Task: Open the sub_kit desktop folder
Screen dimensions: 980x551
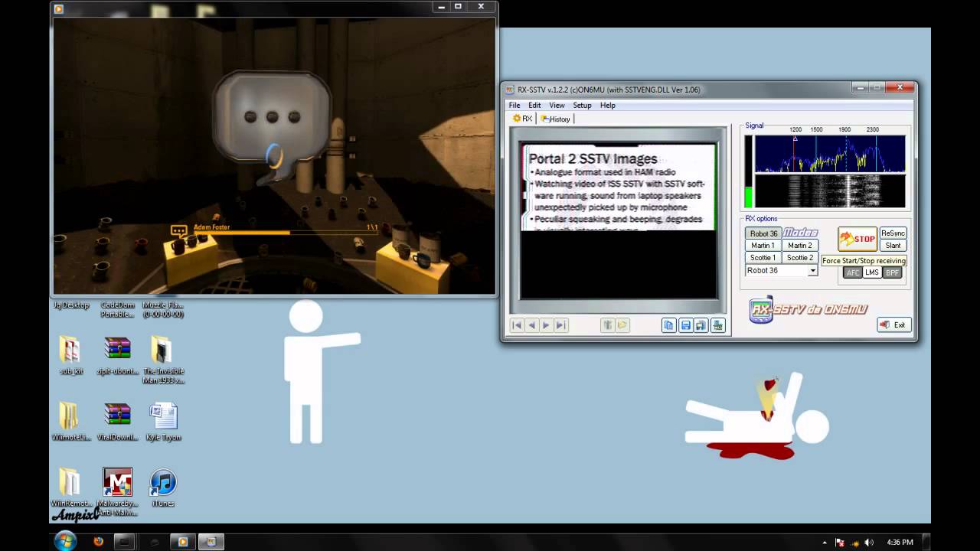Action: point(70,356)
